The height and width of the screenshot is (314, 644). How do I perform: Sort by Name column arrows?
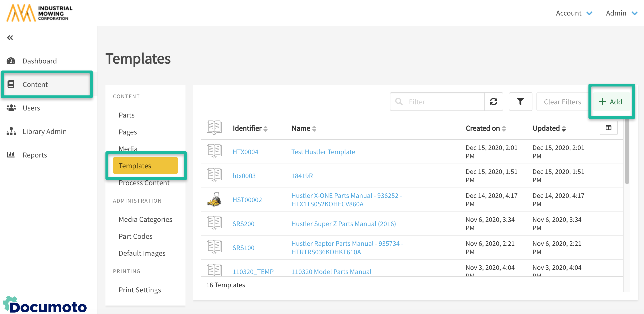[314, 129]
